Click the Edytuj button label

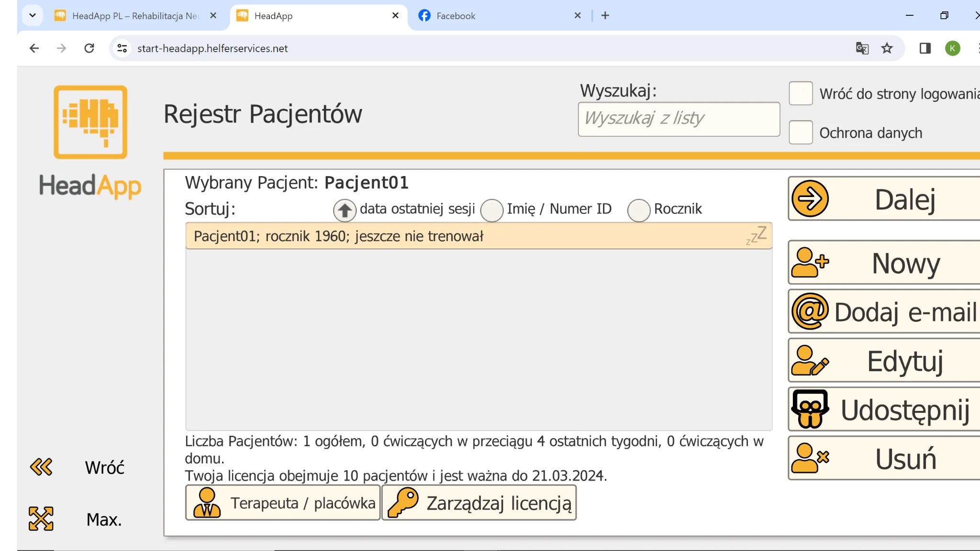pyautogui.click(x=905, y=362)
